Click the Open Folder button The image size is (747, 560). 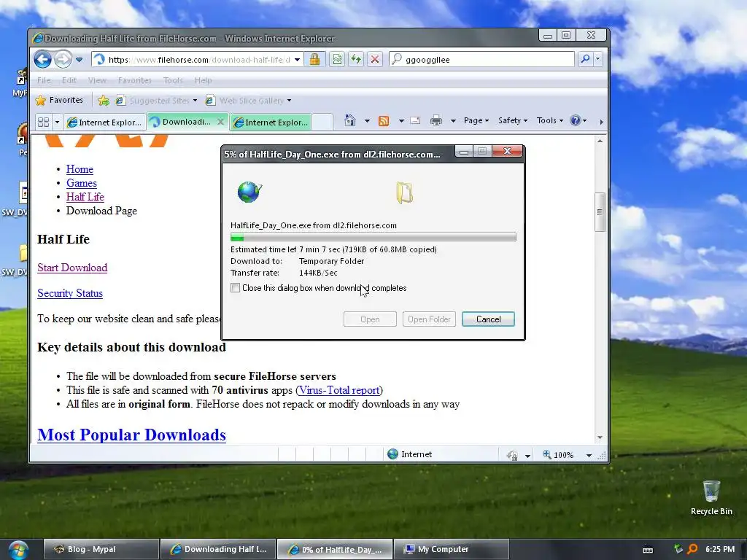pyautogui.click(x=429, y=319)
